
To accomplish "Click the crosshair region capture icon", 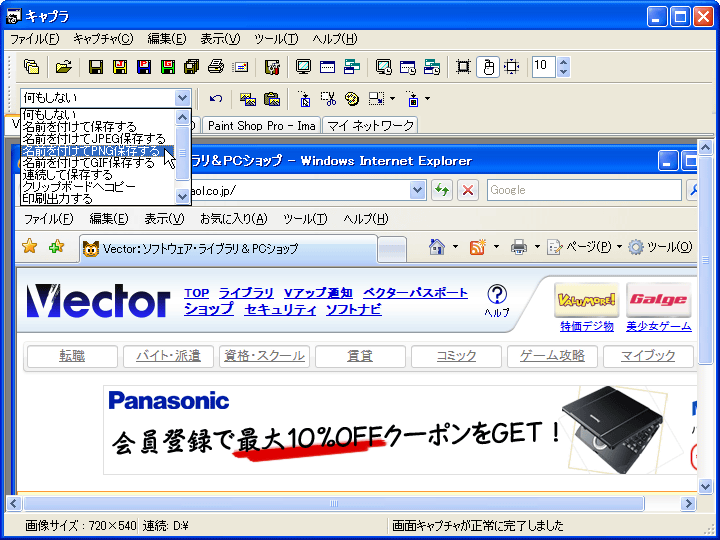I will coord(512,67).
